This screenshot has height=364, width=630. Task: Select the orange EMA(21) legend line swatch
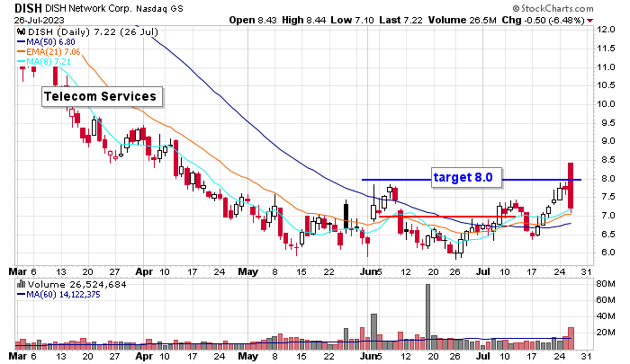(x=22, y=52)
